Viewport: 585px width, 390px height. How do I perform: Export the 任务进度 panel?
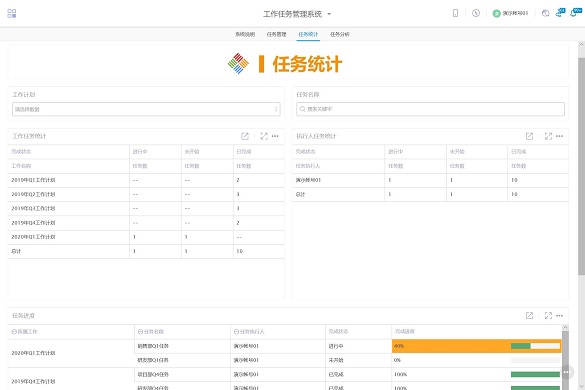click(x=529, y=315)
